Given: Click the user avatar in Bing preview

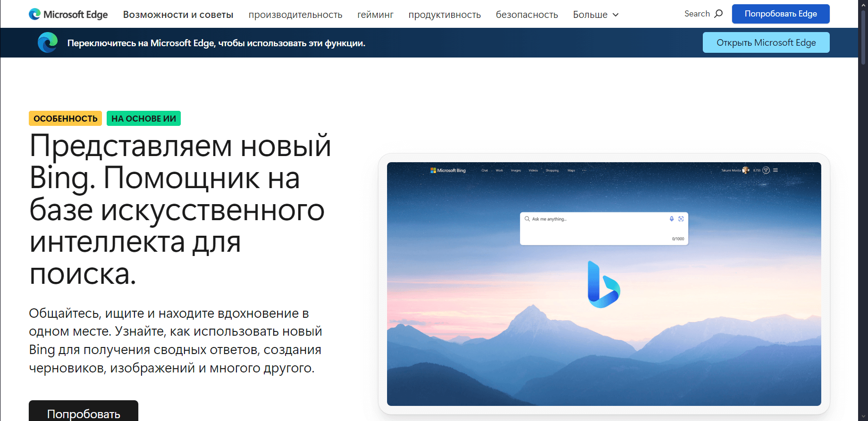Looking at the screenshot, I should click(x=746, y=170).
